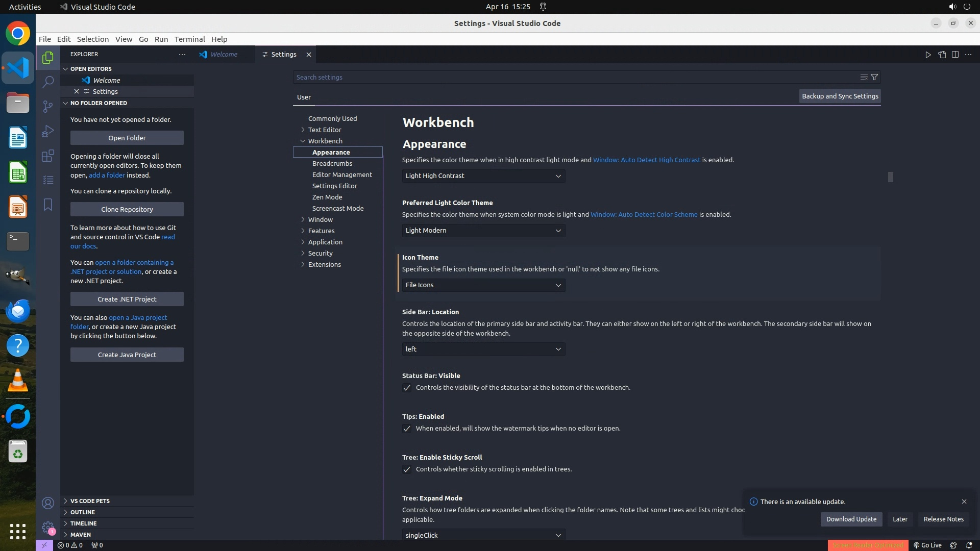Click the Download Update button
The height and width of the screenshot is (551, 980).
(851, 519)
